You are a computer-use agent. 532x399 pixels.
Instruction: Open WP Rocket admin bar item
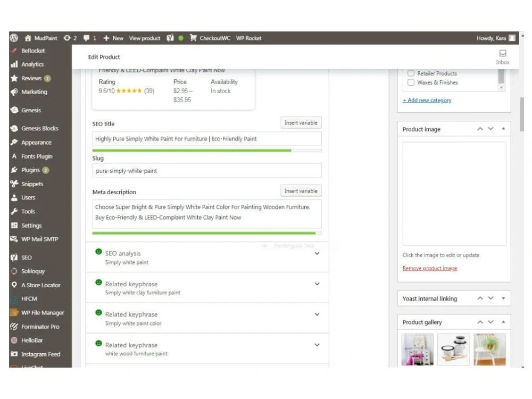tap(248, 38)
